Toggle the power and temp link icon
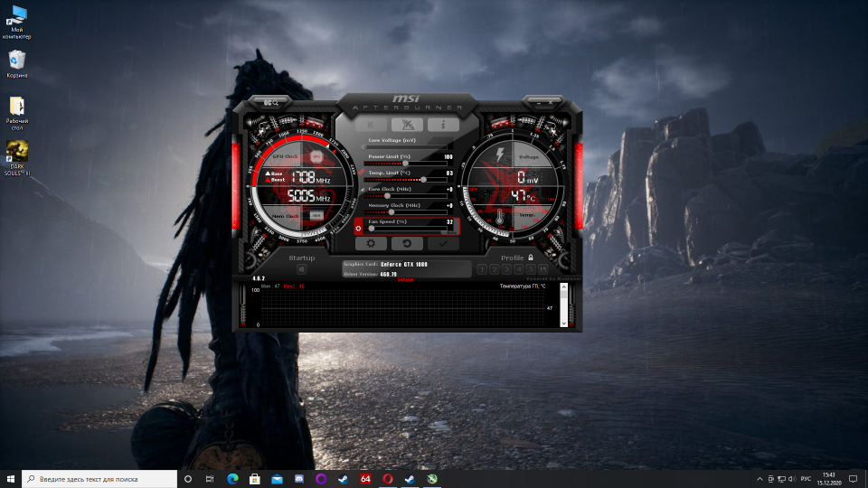868x488 pixels. 362,172
